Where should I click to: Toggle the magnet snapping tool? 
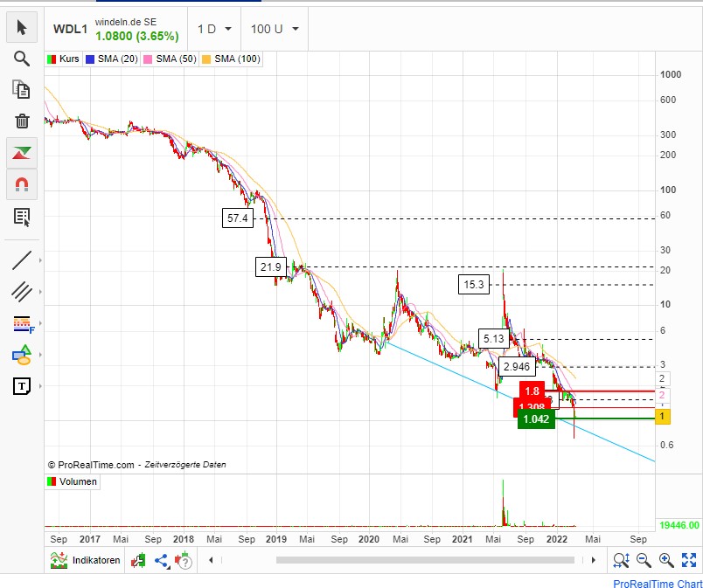click(21, 184)
